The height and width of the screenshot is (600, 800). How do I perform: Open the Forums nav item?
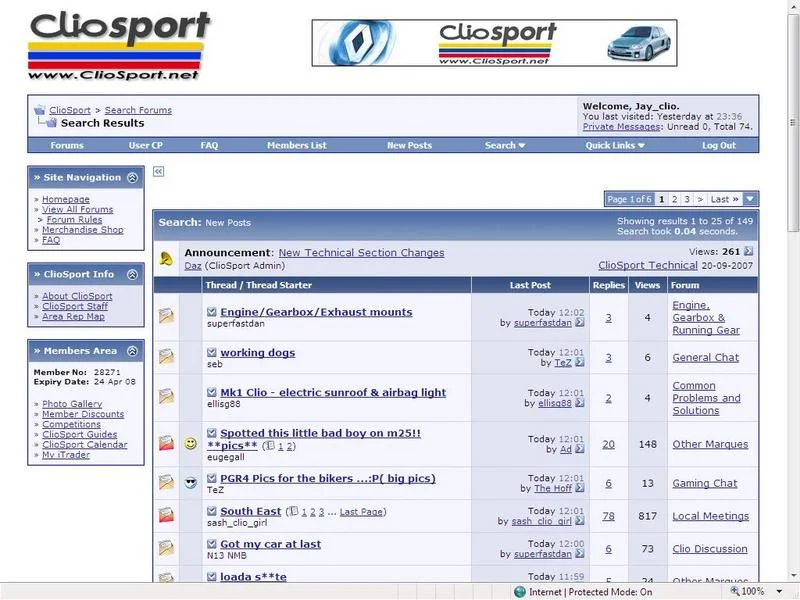(x=67, y=145)
